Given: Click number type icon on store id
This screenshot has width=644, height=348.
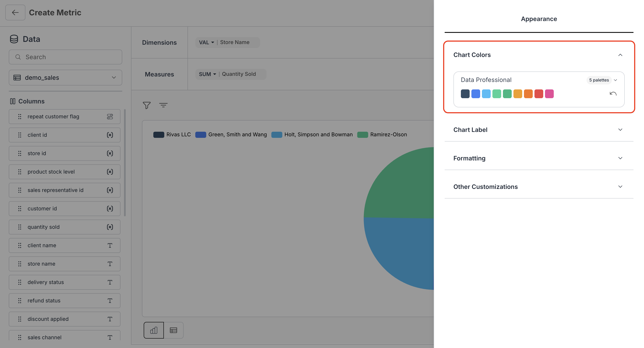Looking at the screenshot, I should 110,153.
